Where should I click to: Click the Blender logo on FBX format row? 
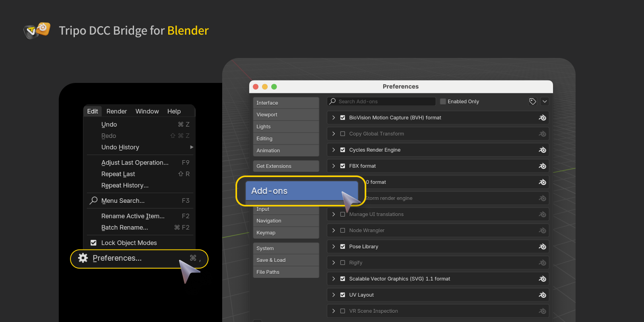coord(542,166)
